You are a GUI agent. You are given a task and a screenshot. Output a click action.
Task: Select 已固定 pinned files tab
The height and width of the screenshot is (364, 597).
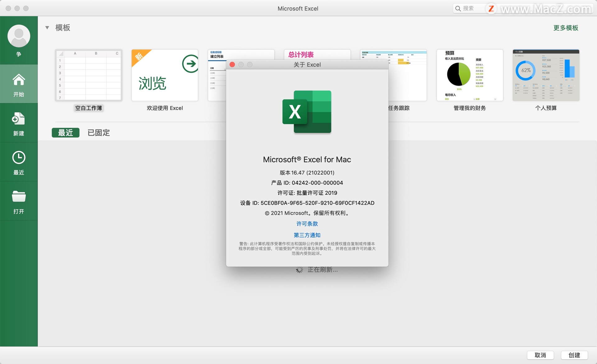[99, 132]
